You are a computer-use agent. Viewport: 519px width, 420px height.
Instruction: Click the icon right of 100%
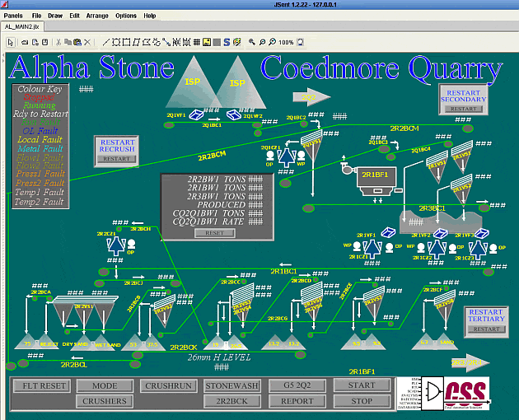[301, 42]
